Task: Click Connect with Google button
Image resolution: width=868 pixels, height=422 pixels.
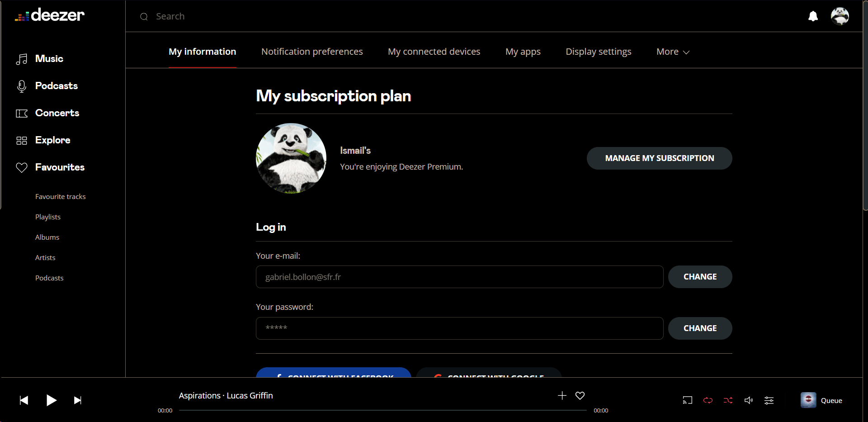Action: pos(489,373)
